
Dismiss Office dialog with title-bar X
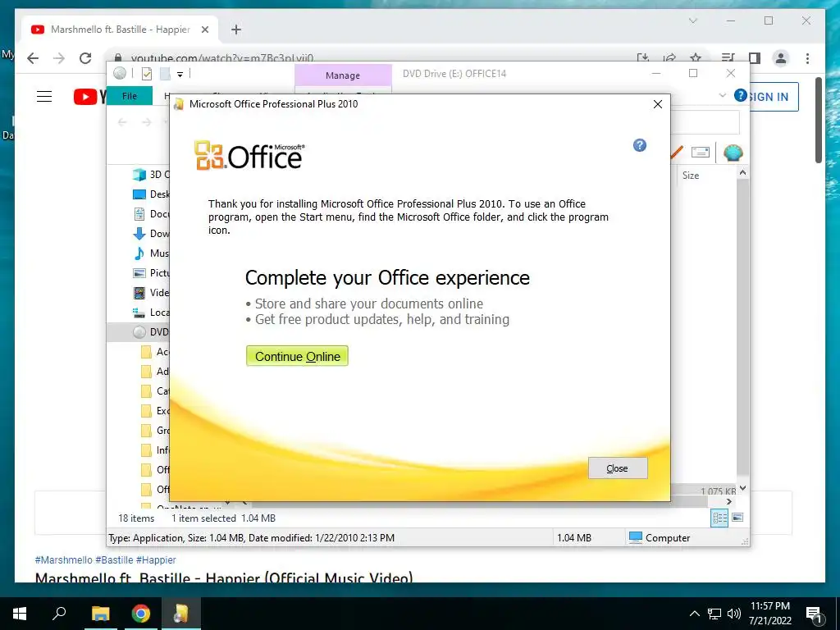pos(658,104)
